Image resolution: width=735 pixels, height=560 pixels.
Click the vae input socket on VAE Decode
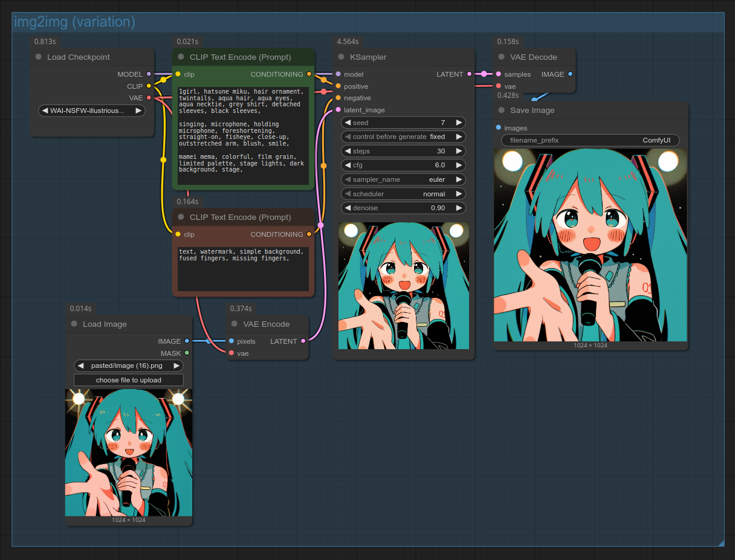click(498, 86)
